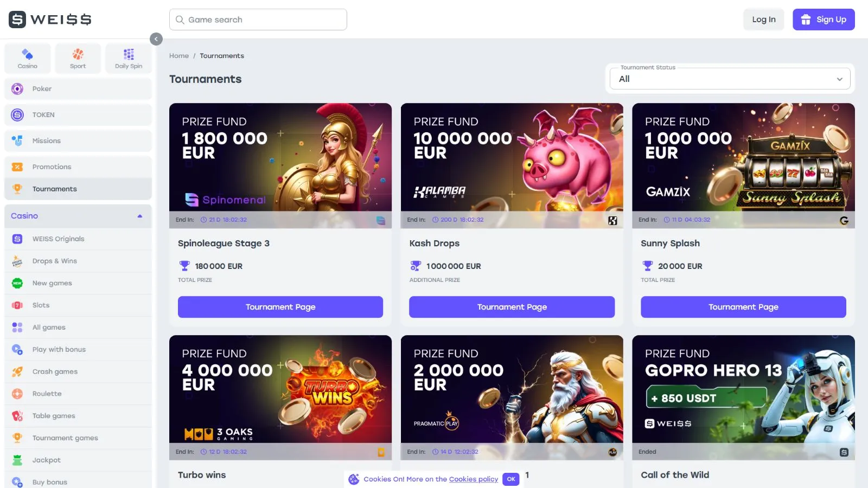Image resolution: width=868 pixels, height=488 pixels.
Task: Open Spinoleague Stage 3 Tournament Page
Action: (x=280, y=307)
